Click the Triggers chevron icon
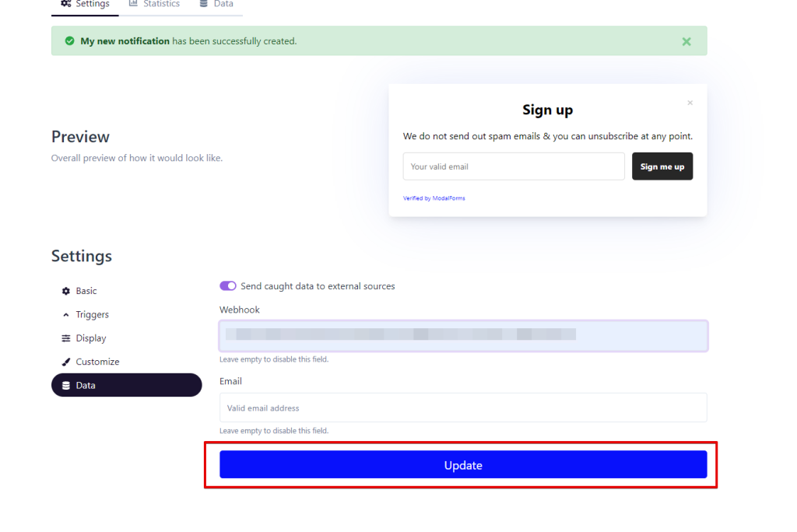Viewport: 797px width, 532px height. click(x=66, y=315)
